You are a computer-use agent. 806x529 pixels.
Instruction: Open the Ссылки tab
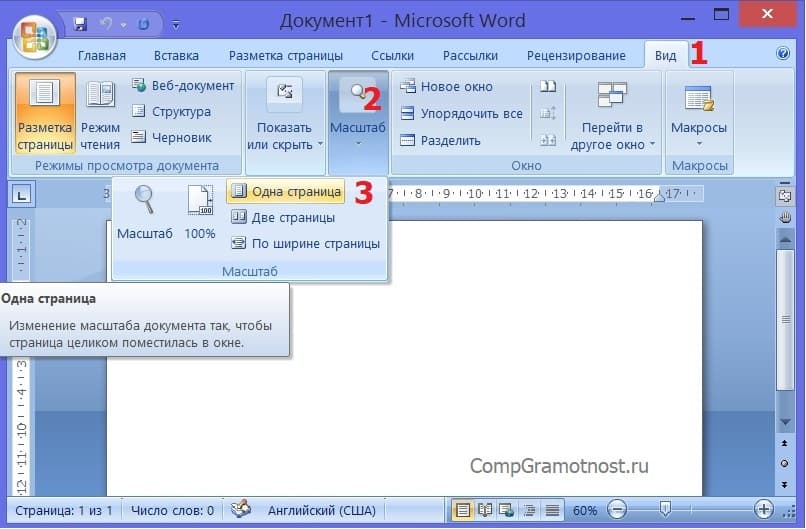coord(393,56)
